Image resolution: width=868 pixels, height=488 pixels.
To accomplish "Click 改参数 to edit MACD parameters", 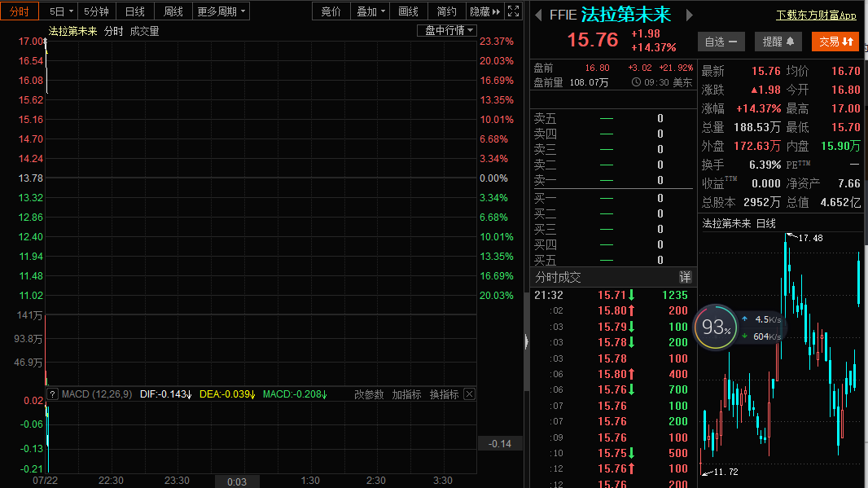I will point(369,394).
